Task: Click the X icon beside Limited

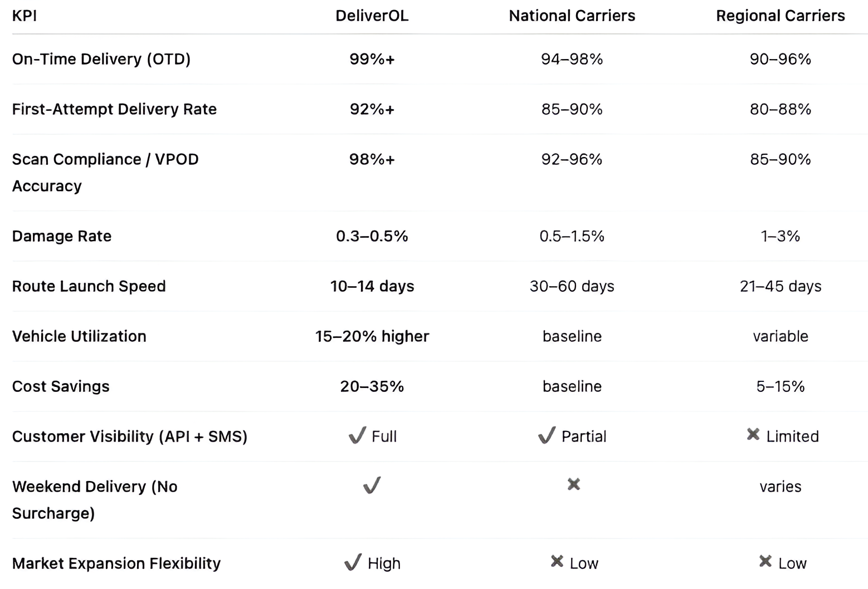Action: pyautogui.click(x=753, y=434)
